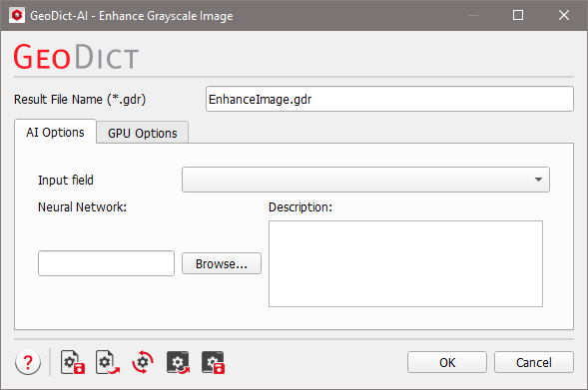Click the load macro settings dark icon
The height and width of the screenshot is (390, 588).
point(178,362)
